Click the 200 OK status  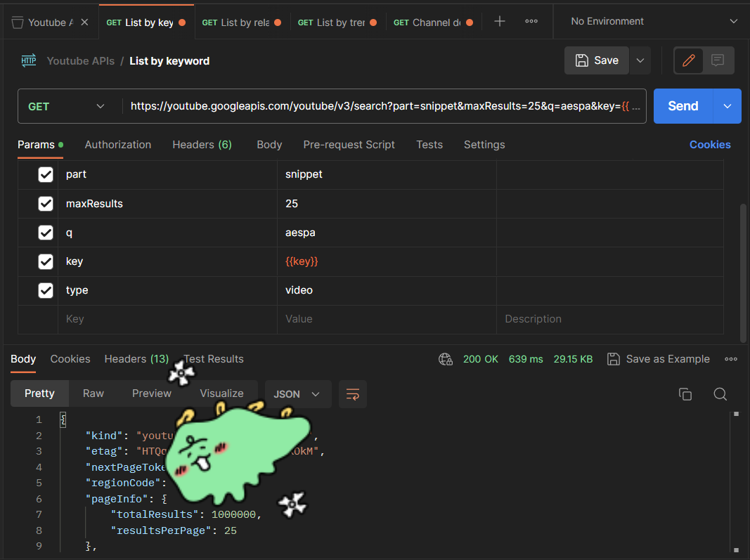click(x=480, y=359)
